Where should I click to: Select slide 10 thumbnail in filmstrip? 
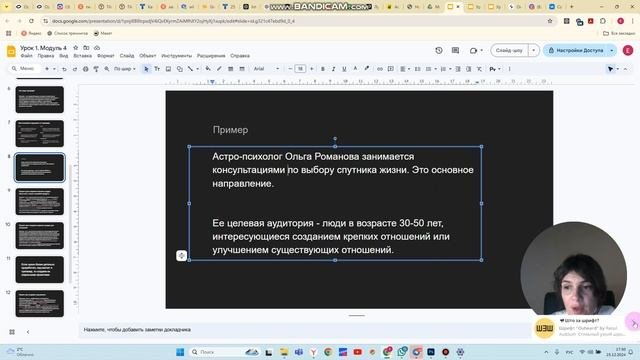click(40, 236)
